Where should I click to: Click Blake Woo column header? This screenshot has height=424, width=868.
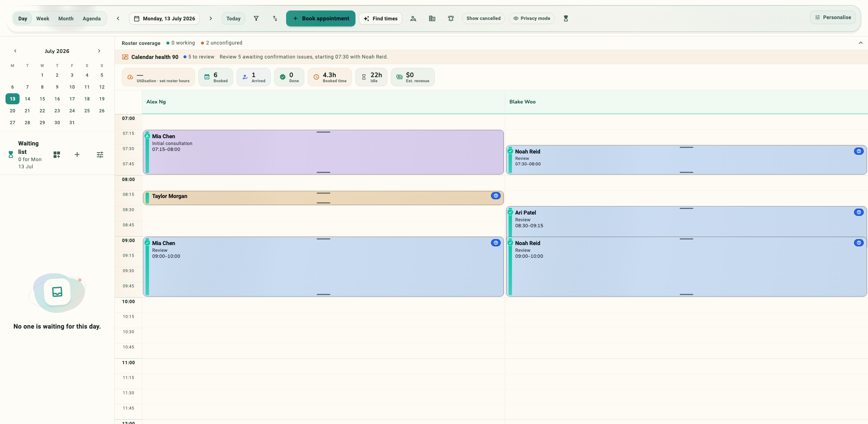686,102
